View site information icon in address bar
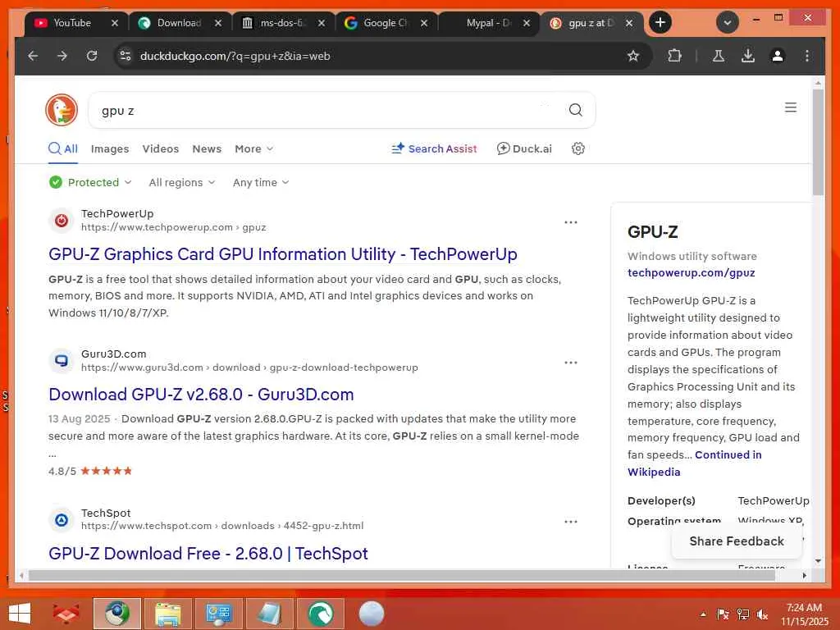Screen dimensions: 840x630 (126, 56)
